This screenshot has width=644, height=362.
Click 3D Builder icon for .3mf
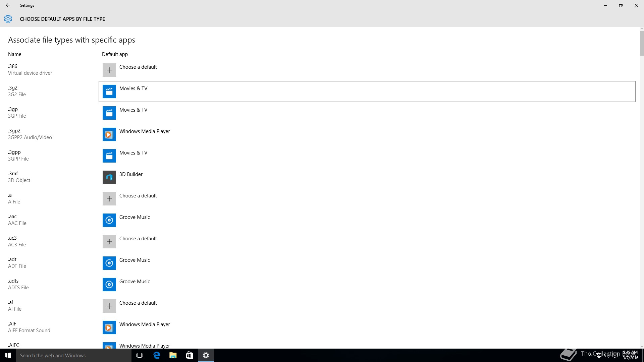click(109, 177)
